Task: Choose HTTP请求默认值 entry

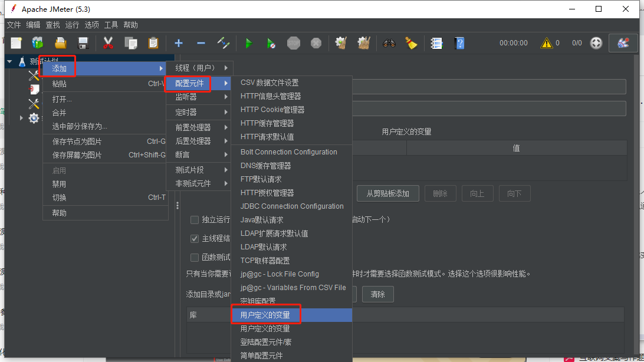Action: click(291, 137)
